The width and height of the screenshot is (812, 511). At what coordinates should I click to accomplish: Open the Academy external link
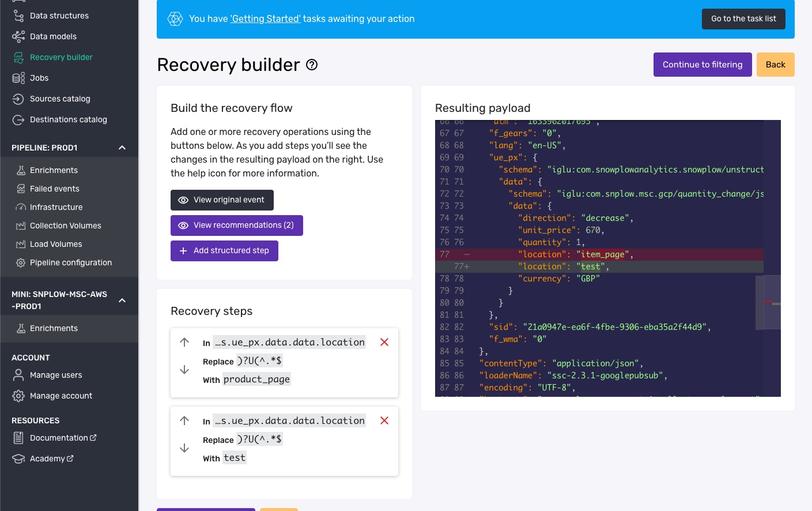[52, 459]
